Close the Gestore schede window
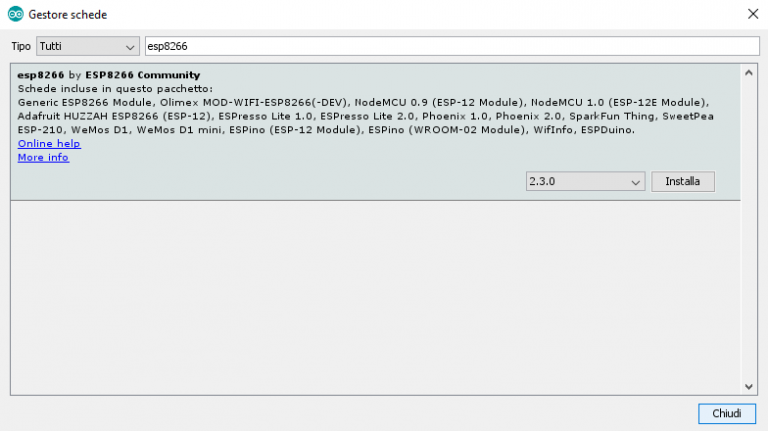This screenshot has width=768, height=431. pos(751,15)
